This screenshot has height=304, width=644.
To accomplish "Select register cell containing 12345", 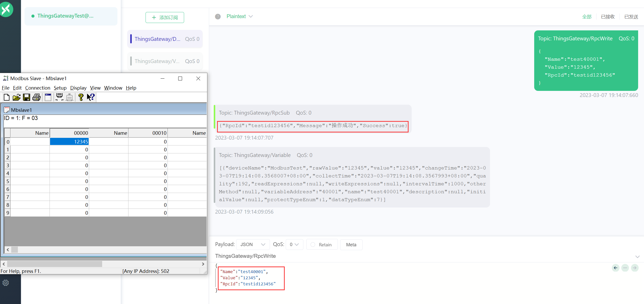I will [69, 142].
